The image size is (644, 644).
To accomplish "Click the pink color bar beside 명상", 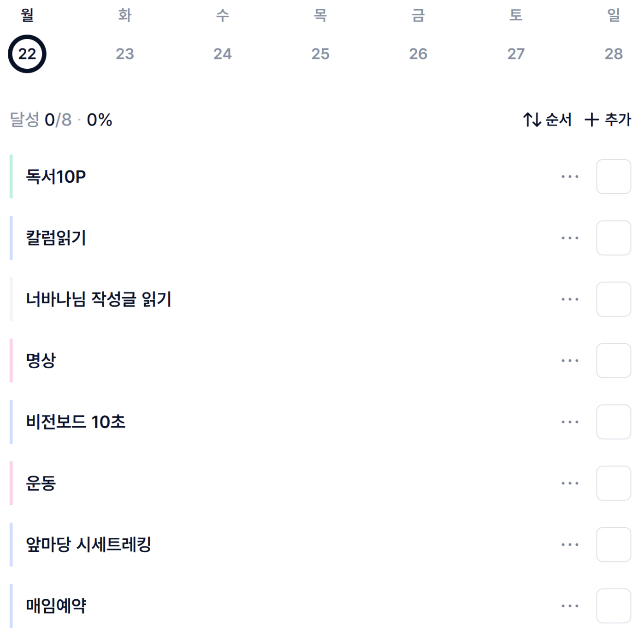I will [x=11, y=361].
